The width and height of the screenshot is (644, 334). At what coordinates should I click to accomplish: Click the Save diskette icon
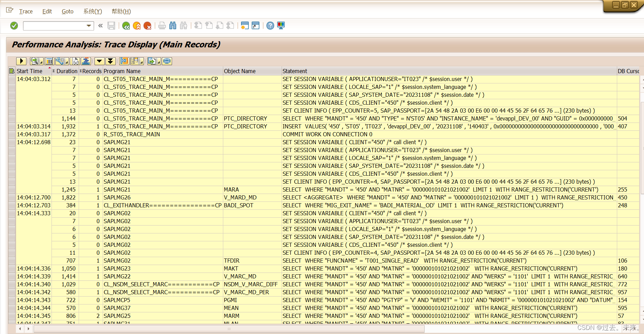click(111, 26)
